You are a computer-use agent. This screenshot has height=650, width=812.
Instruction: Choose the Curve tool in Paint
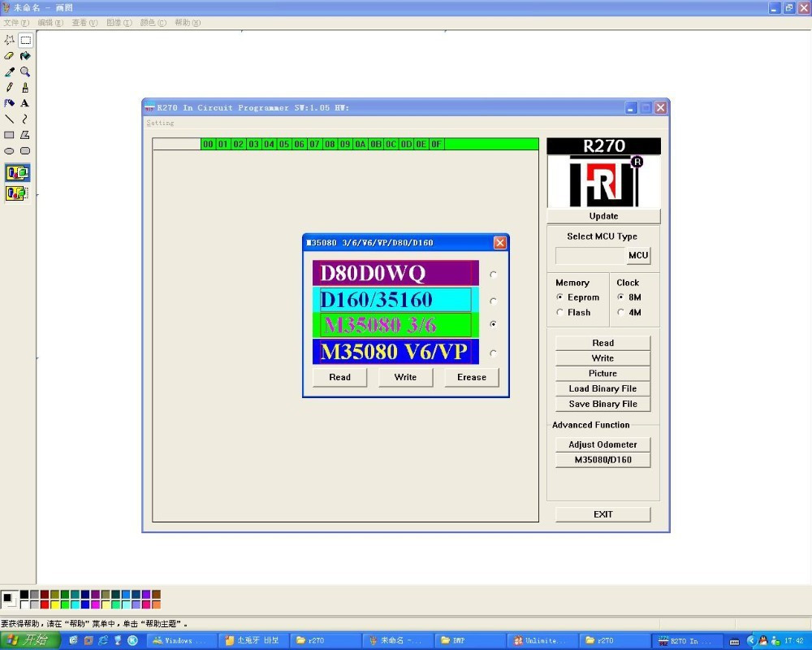tap(25, 119)
